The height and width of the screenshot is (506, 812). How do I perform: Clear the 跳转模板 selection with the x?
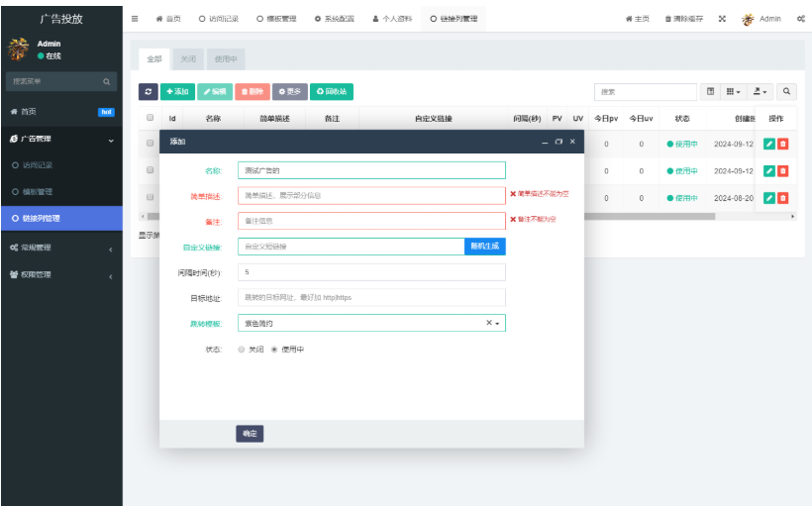[489, 323]
